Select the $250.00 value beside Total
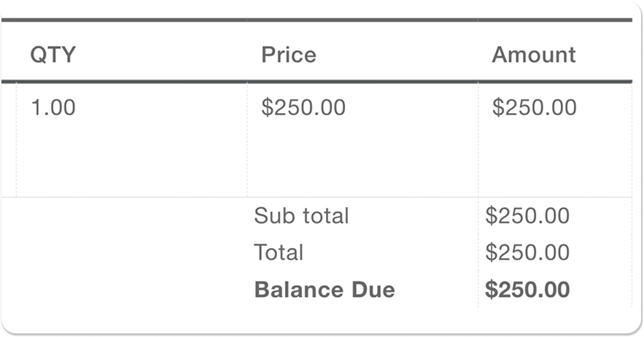The image size is (644, 337). click(527, 252)
